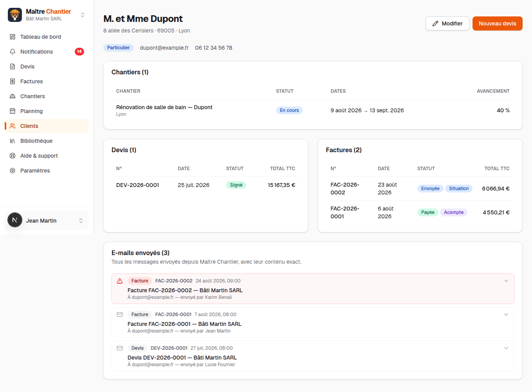Click the Situation badge on invoice FAC-2026-0002
Image resolution: width=532 pixels, height=392 pixels.
(x=459, y=189)
